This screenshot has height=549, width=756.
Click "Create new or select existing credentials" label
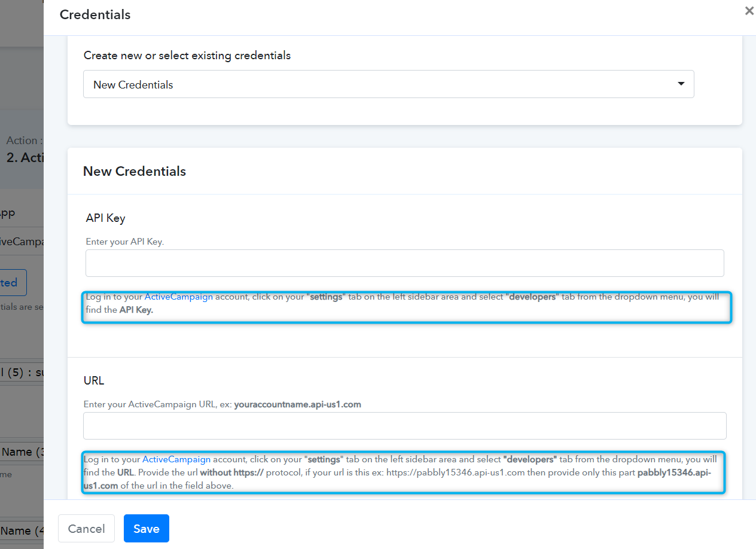tap(187, 55)
